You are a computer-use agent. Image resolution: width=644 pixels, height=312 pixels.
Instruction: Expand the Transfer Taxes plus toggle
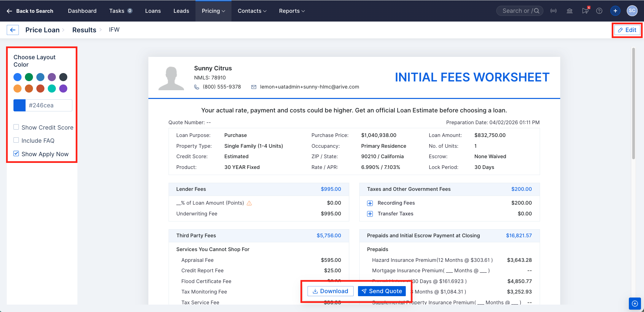coord(370,214)
